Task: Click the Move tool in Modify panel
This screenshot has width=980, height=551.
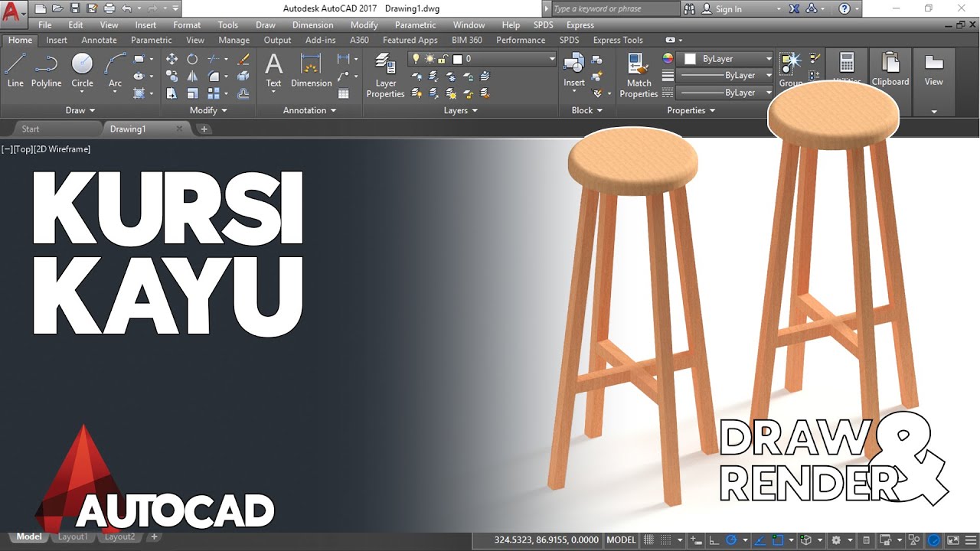Action: tap(172, 59)
